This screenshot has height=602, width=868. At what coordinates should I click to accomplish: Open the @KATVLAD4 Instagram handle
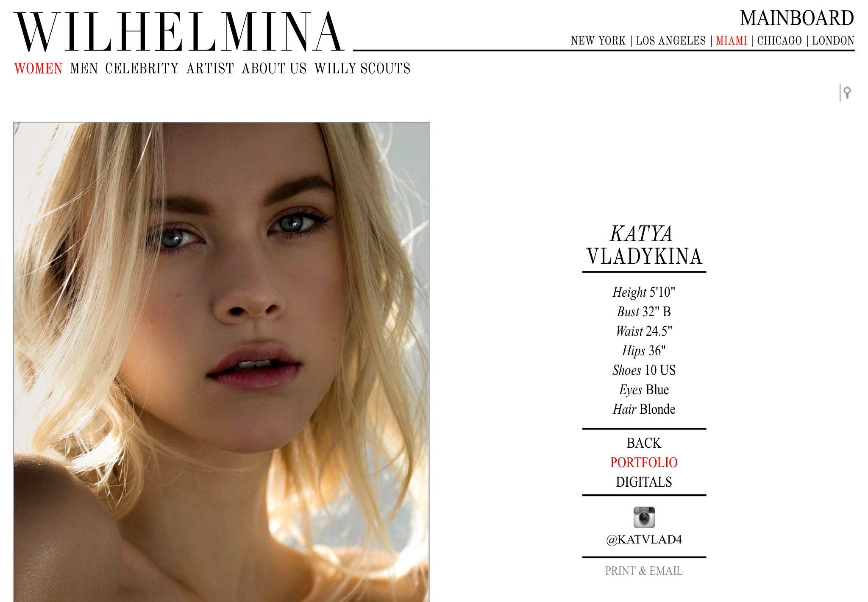(x=644, y=540)
